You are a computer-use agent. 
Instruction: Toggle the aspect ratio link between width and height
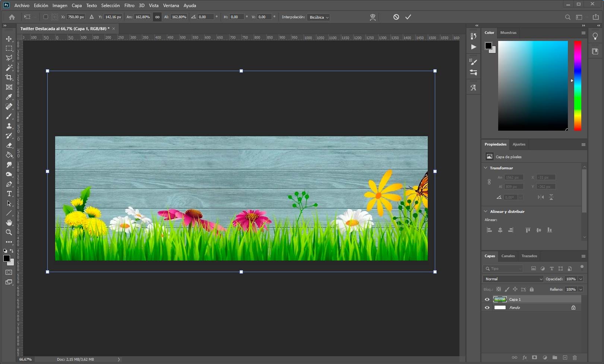coord(157,17)
